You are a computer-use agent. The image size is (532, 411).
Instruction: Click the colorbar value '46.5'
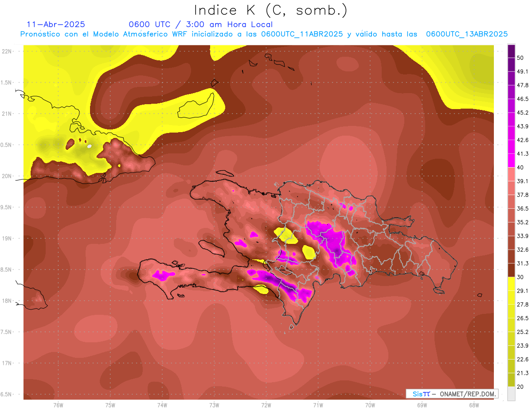pos(523,99)
